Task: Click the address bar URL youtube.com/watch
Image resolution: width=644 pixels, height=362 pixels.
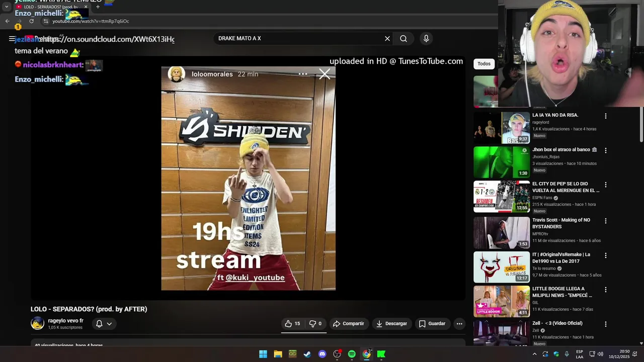Action: pyautogui.click(x=91, y=21)
